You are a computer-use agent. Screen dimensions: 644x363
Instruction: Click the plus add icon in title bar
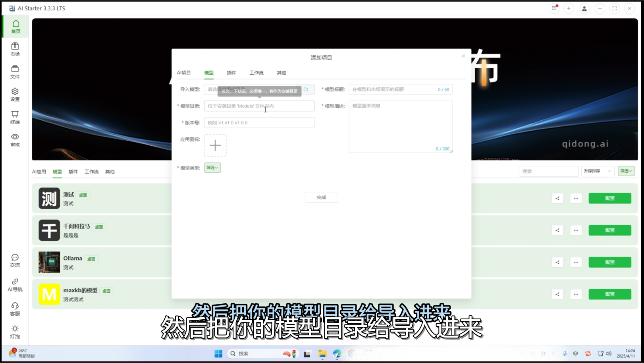pos(569,8)
